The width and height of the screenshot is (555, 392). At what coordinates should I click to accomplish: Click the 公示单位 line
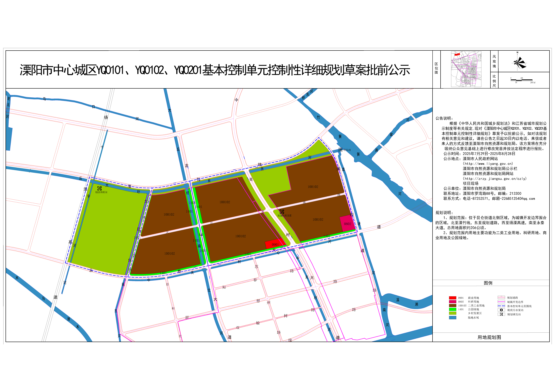(x=474, y=189)
